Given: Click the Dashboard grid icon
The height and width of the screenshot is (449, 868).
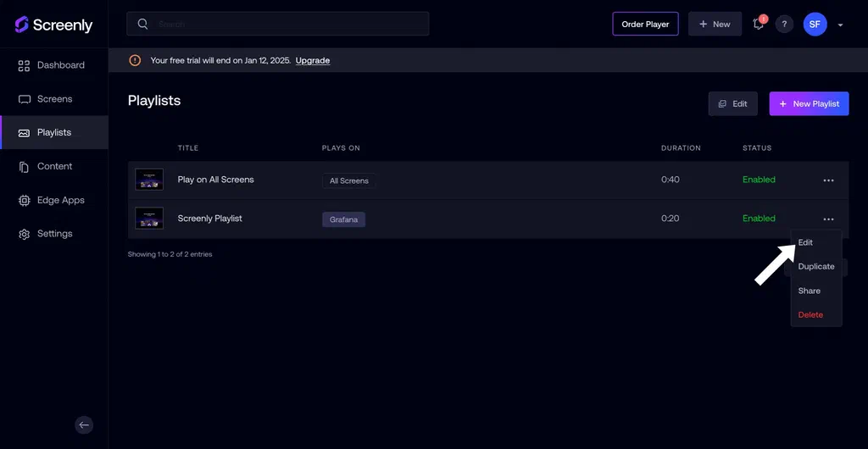Looking at the screenshot, I should (24, 66).
